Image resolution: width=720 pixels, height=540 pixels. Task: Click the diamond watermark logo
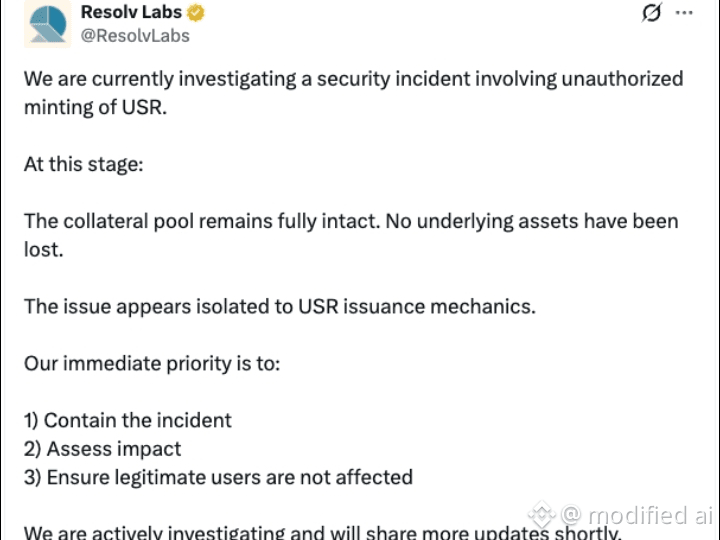[x=541, y=514]
